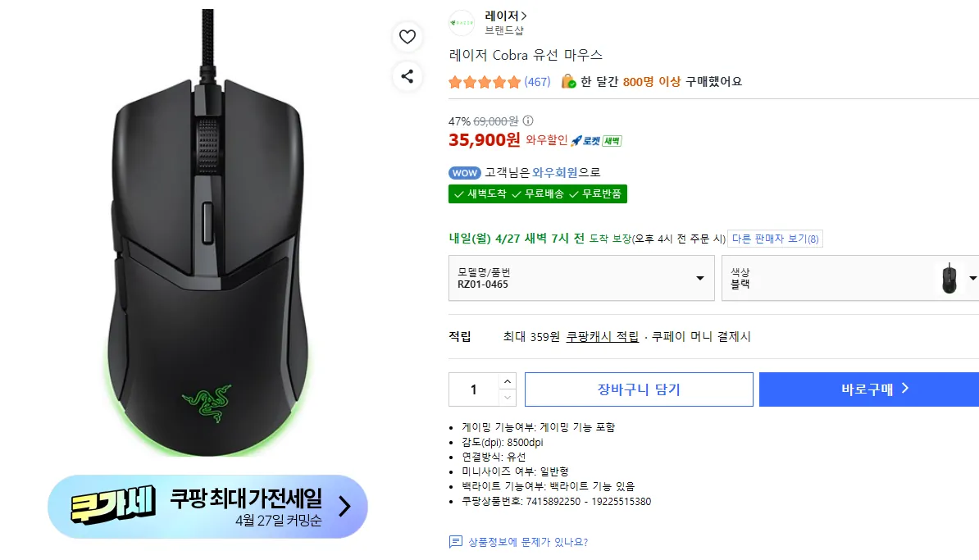
Task: Click the 장바구니 담기 button
Action: pos(639,389)
